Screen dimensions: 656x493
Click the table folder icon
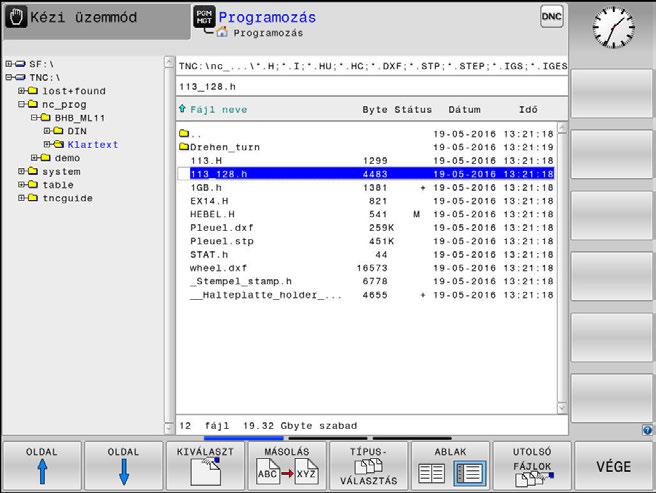33,184
